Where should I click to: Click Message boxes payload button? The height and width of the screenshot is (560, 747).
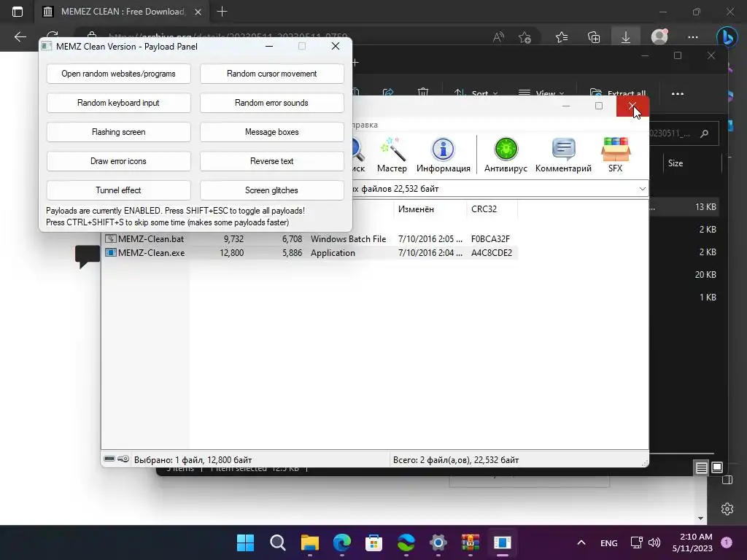tap(271, 132)
